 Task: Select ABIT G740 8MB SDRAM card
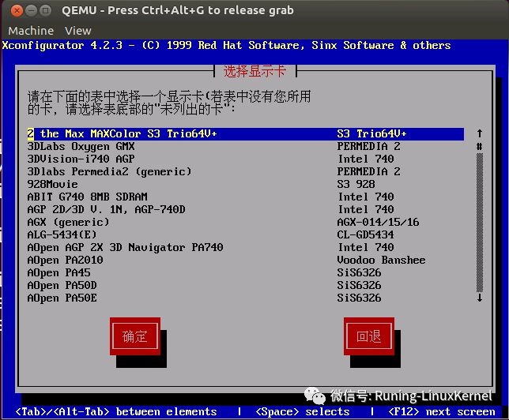coord(245,197)
